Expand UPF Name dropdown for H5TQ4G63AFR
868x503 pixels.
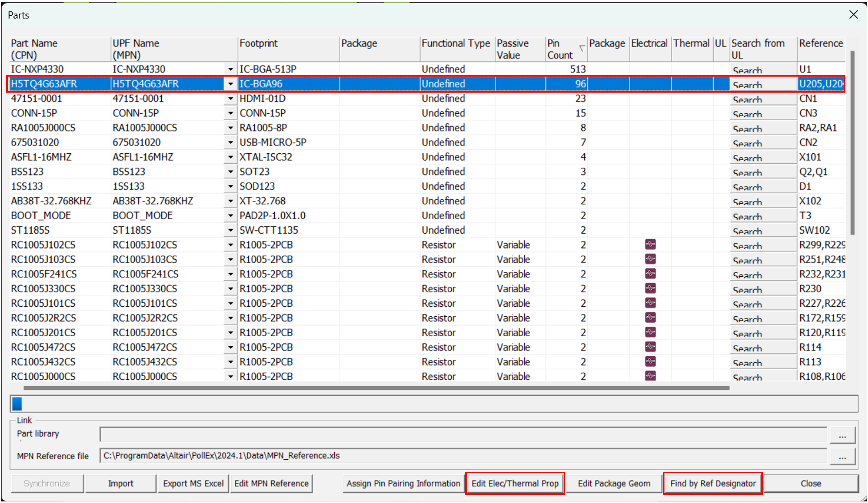230,84
